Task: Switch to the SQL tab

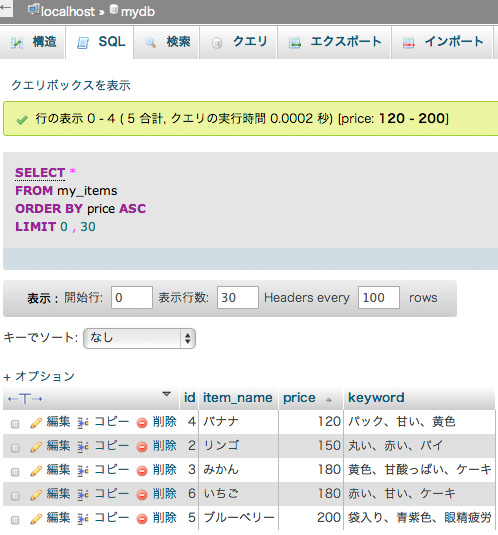Action: [100, 42]
